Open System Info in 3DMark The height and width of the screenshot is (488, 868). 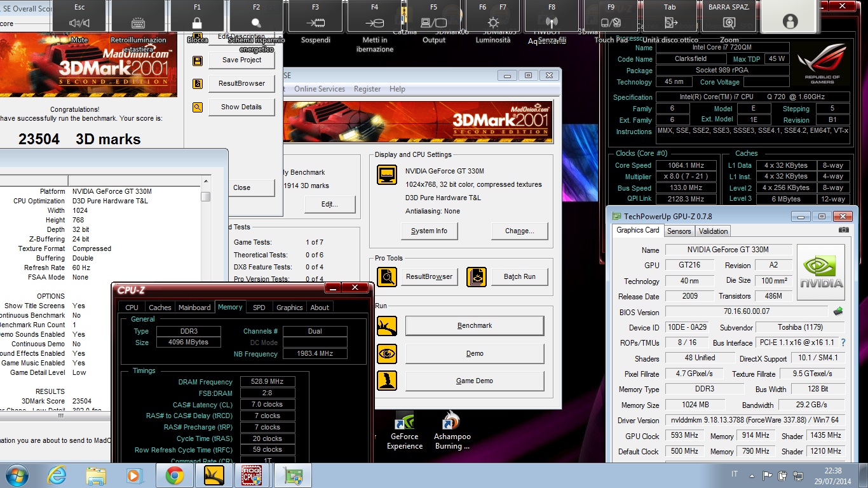coord(429,231)
